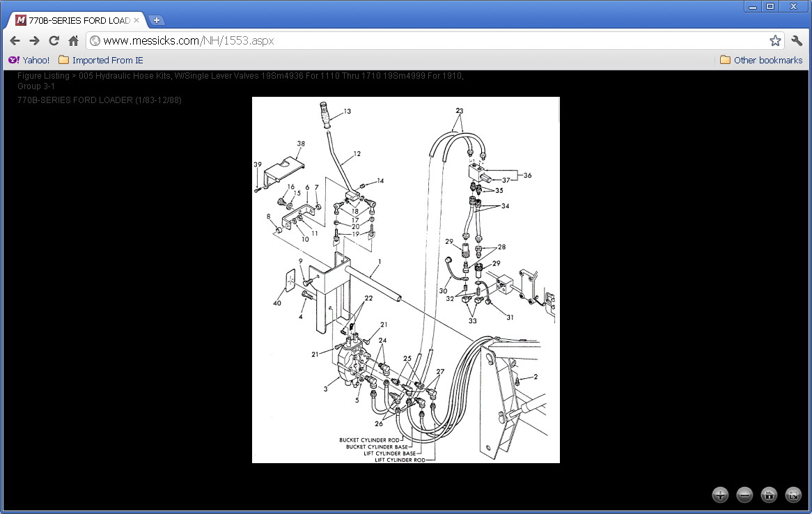Viewport: 812px width, 514px height.
Task: Click part number 38 on the diagram
Action: tap(301, 143)
